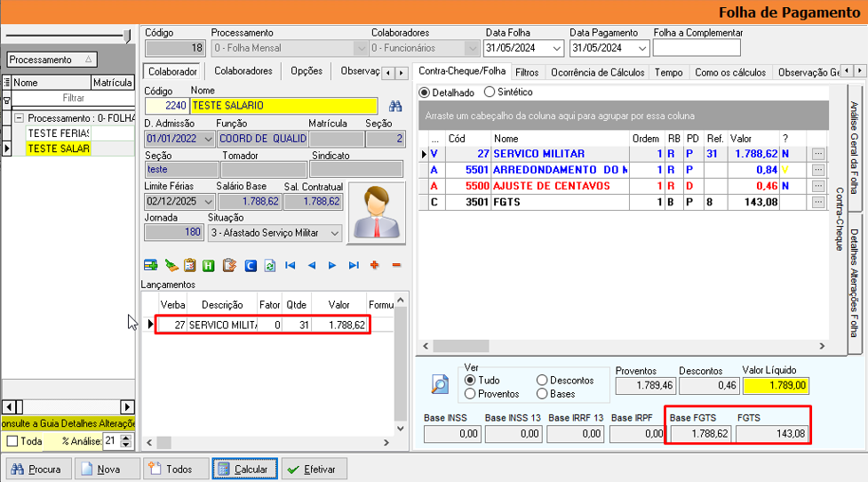Switch to the Opções tab

(x=307, y=71)
